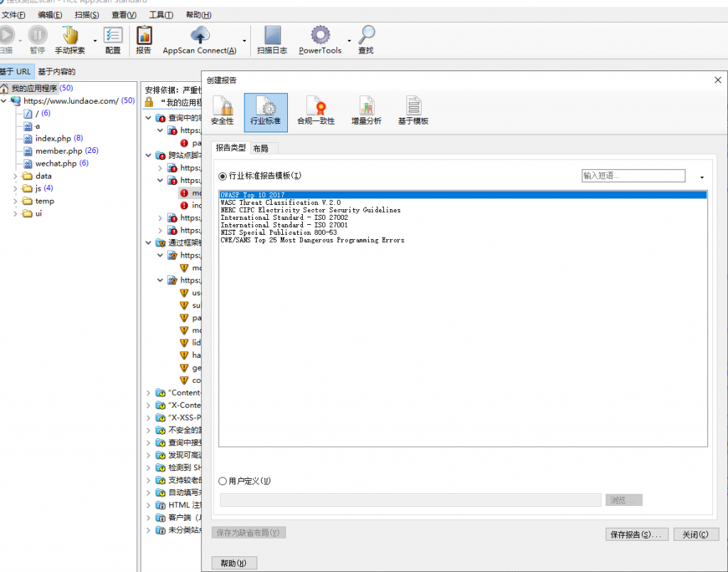Launch PowerTools gear icon
The width and height of the screenshot is (728, 572).
[x=321, y=35]
